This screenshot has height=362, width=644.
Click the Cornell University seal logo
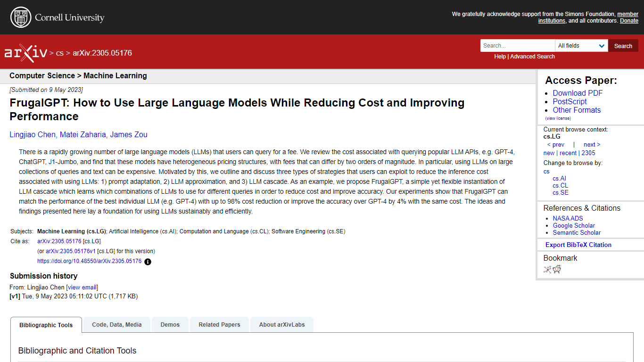[20, 17]
